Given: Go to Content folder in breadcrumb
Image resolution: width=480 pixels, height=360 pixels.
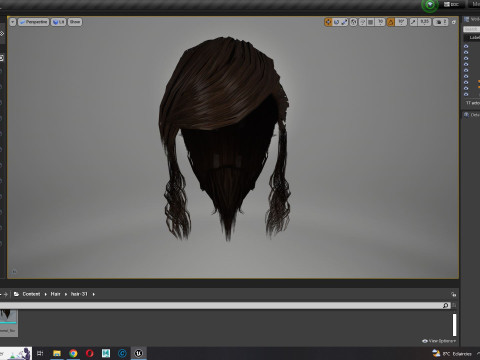Looking at the screenshot, I should (31, 294).
